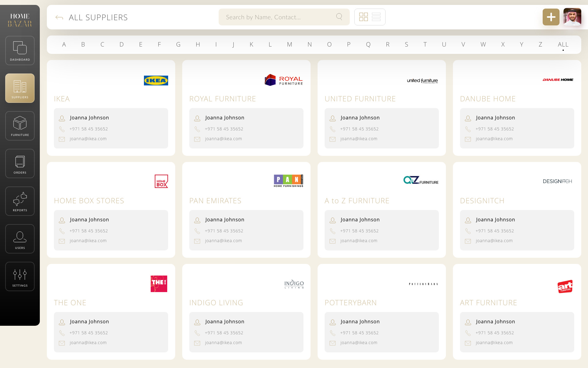Image resolution: width=588 pixels, height=368 pixels.
Task: Click the Home Box logo
Action: 161,181
